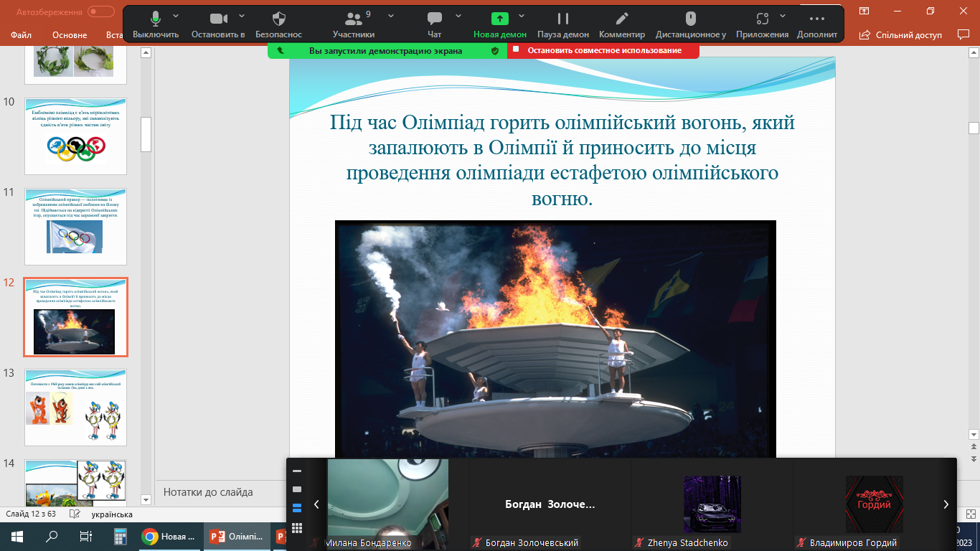Screen dimensions: 980x551
Task: Open slide notes area 'Нотатки до слайда'
Action: 208,492
